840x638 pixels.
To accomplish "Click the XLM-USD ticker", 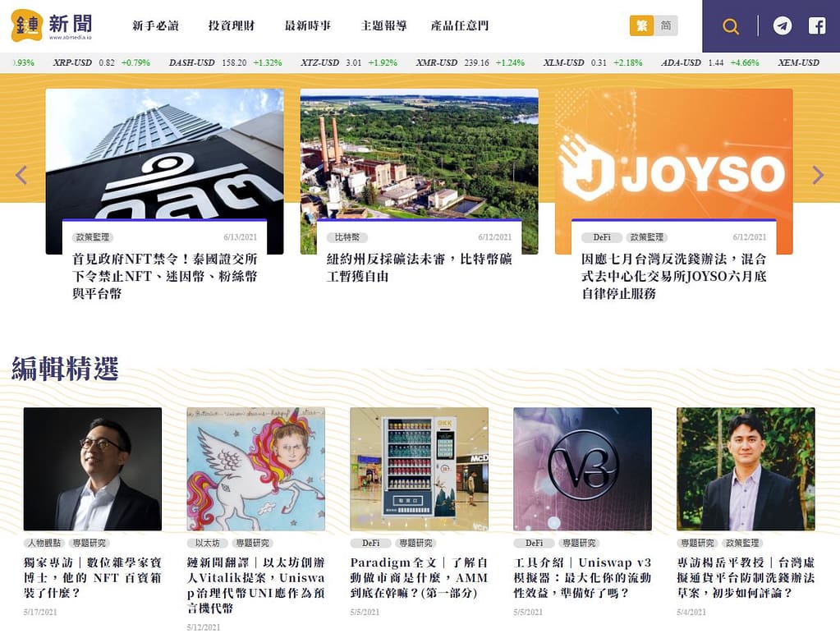I will [593, 62].
